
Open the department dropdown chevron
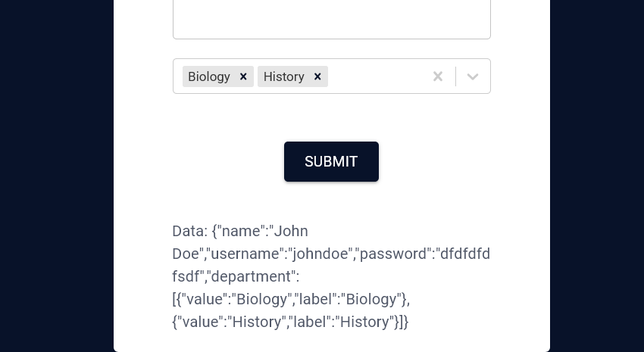pyautogui.click(x=473, y=76)
